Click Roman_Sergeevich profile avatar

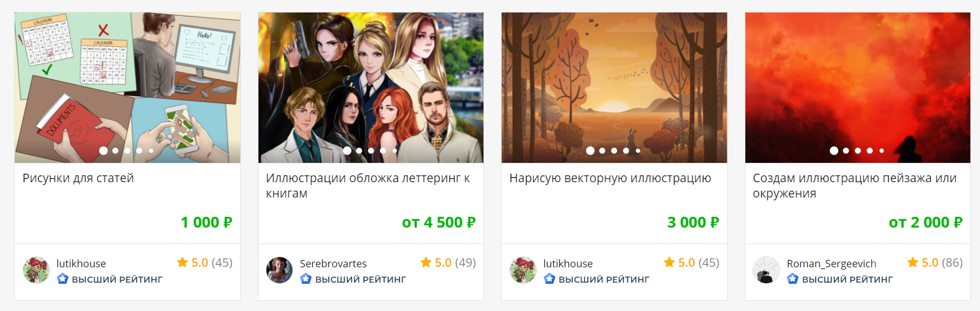coord(766,270)
